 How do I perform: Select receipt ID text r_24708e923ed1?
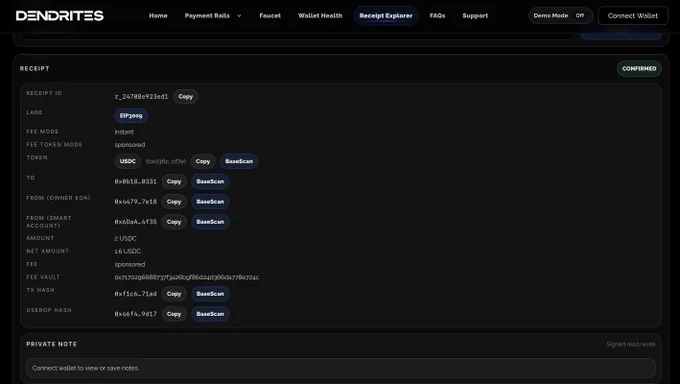[141, 97]
